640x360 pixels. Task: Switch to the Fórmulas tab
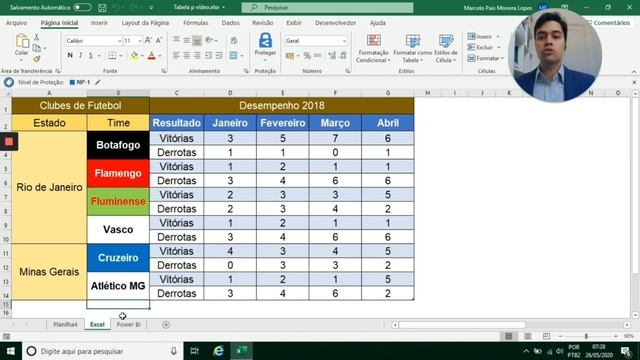click(x=196, y=23)
